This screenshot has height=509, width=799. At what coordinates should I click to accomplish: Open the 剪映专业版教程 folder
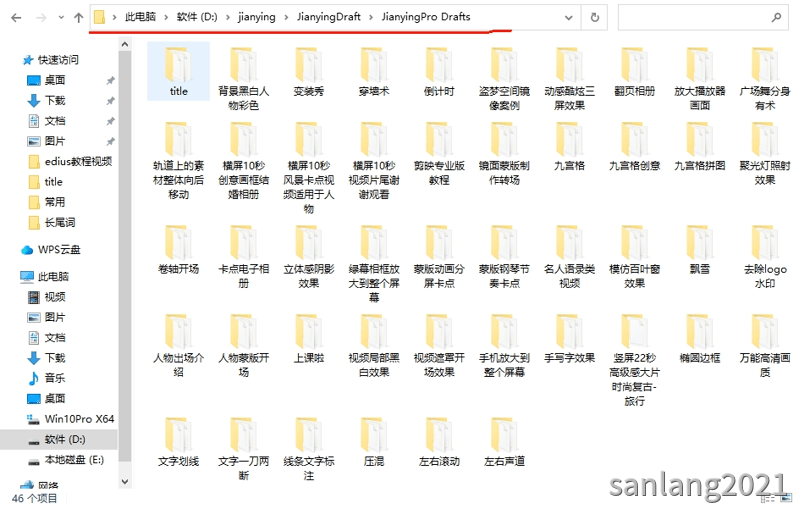(x=439, y=153)
